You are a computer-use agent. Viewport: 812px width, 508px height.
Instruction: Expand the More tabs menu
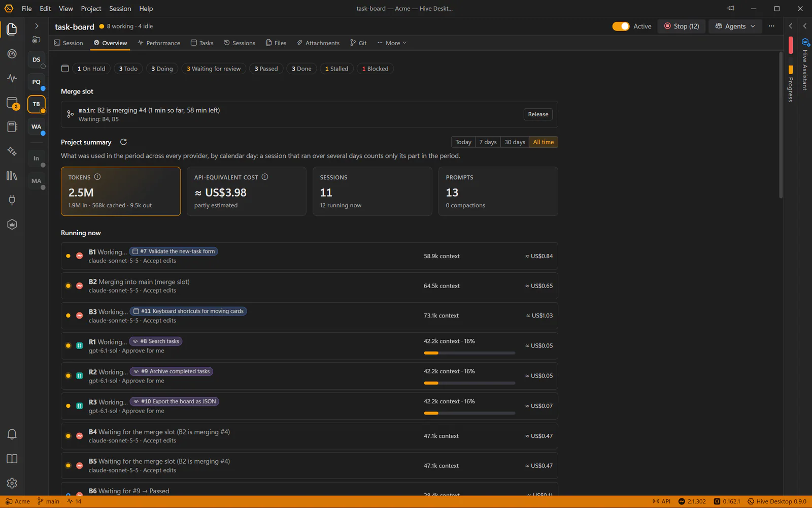(x=392, y=43)
